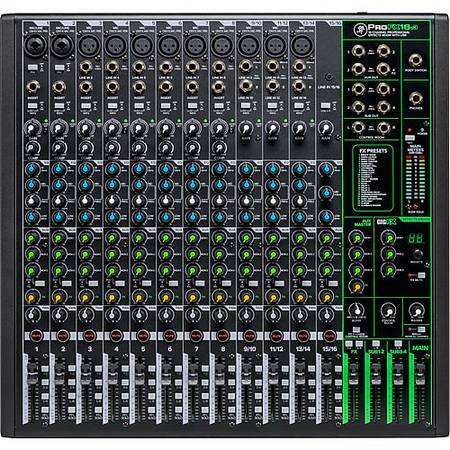Toggle the 48V phantom power switch
450x450 pixels.
pos(410,138)
